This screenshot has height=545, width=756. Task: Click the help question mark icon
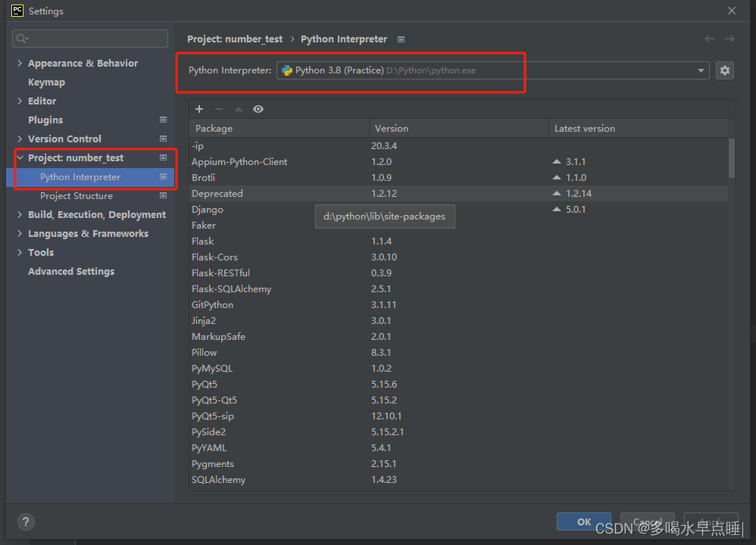(26, 522)
